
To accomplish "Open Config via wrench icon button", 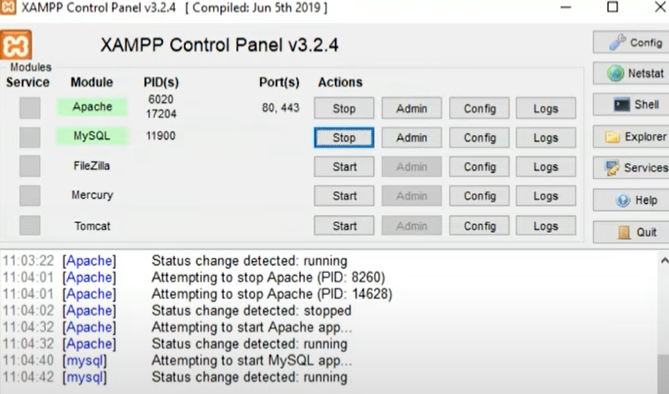I will pyautogui.click(x=631, y=42).
